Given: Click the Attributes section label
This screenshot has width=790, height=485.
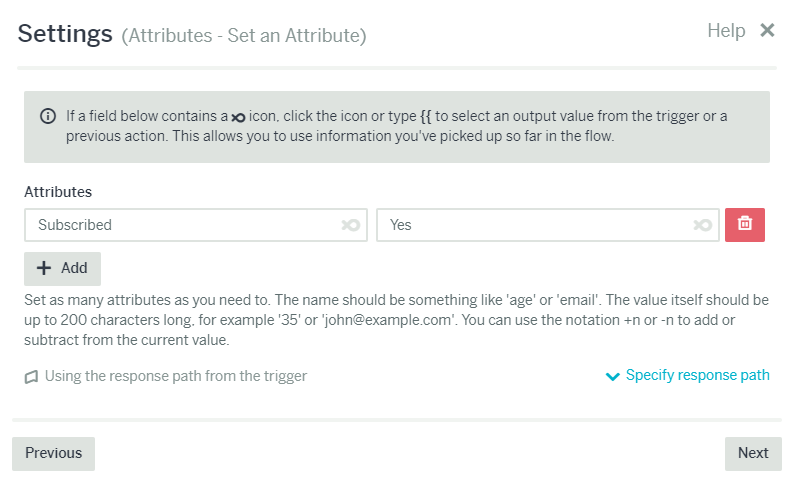Looking at the screenshot, I should [58, 192].
